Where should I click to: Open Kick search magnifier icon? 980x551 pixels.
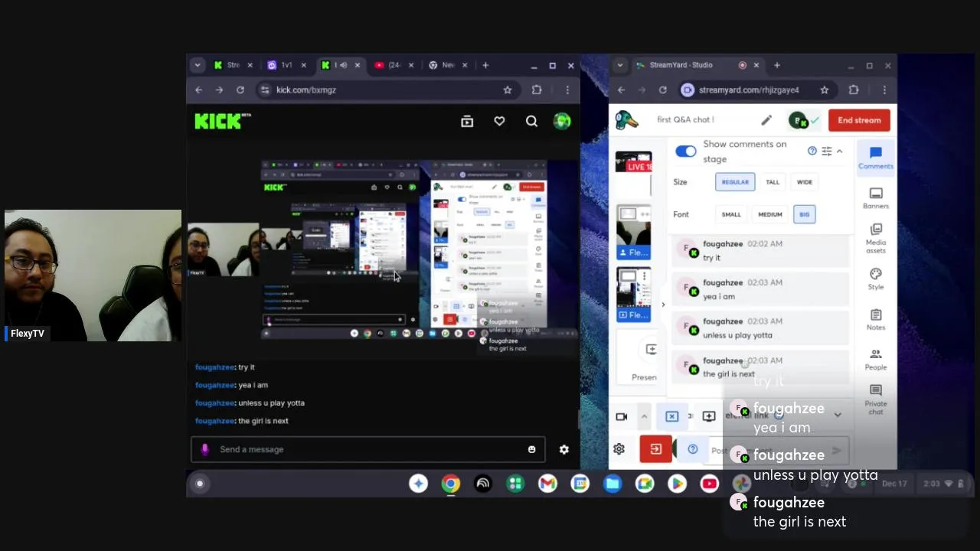(x=531, y=121)
